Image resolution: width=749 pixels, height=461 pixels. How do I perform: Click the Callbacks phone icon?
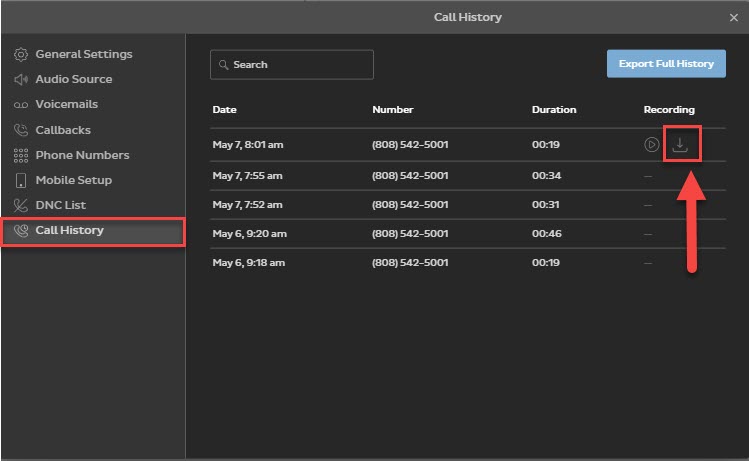pyautogui.click(x=20, y=130)
